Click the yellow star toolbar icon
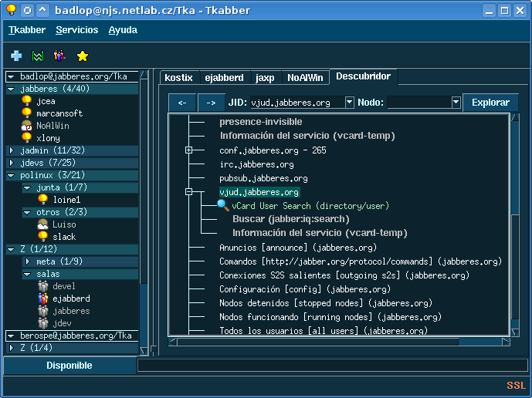 click(82, 56)
